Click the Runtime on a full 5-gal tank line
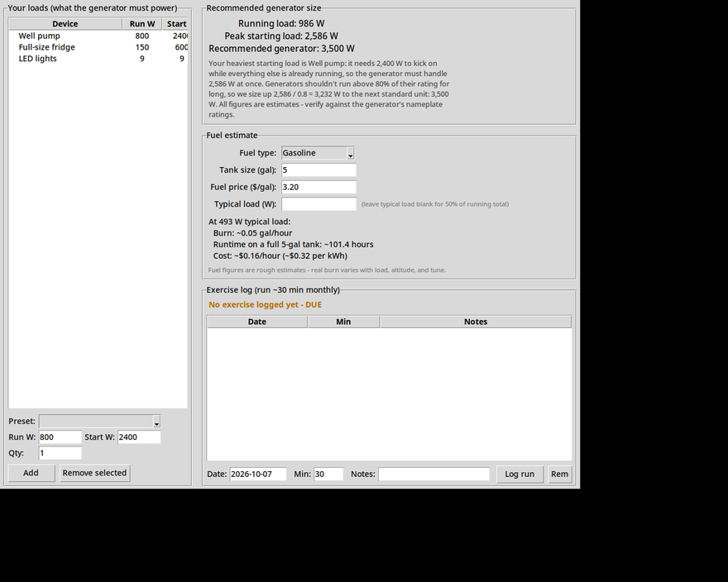The width and height of the screenshot is (728, 582). pyautogui.click(x=294, y=245)
